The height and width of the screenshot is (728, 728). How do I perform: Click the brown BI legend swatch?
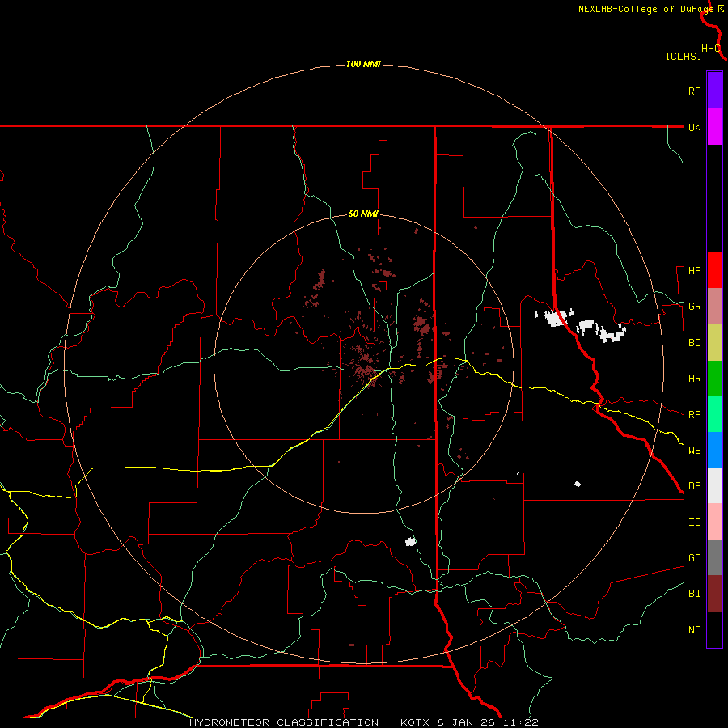tap(714, 594)
